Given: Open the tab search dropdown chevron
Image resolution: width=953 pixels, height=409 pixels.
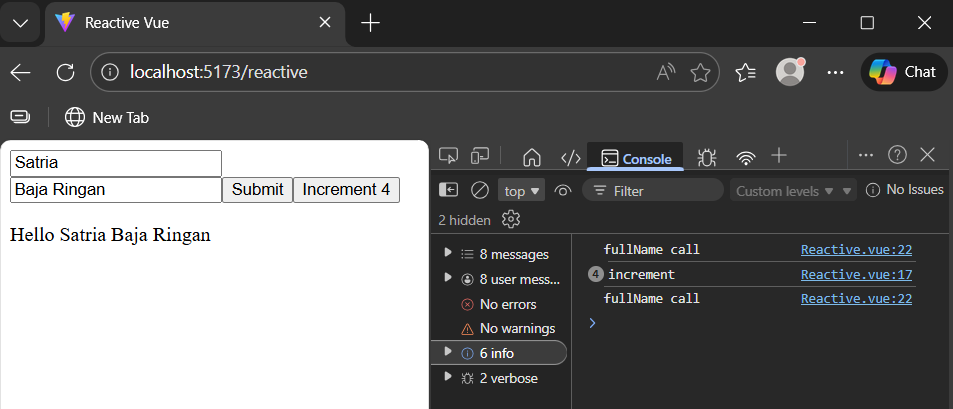Looking at the screenshot, I should pyautogui.click(x=21, y=23).
